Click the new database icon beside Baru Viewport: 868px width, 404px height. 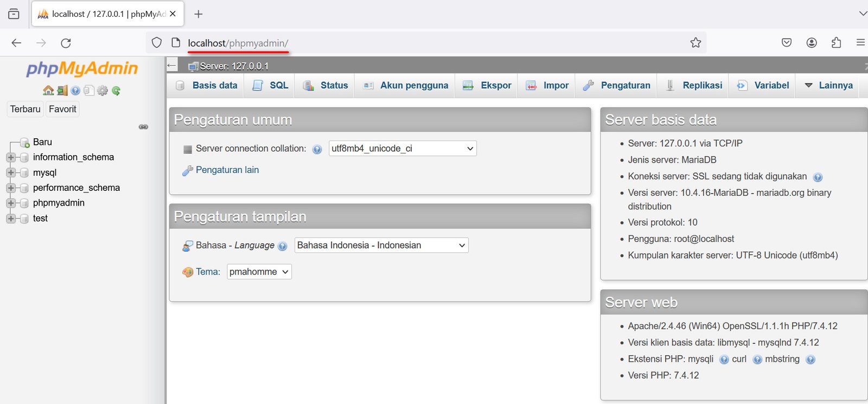[24, 143]
